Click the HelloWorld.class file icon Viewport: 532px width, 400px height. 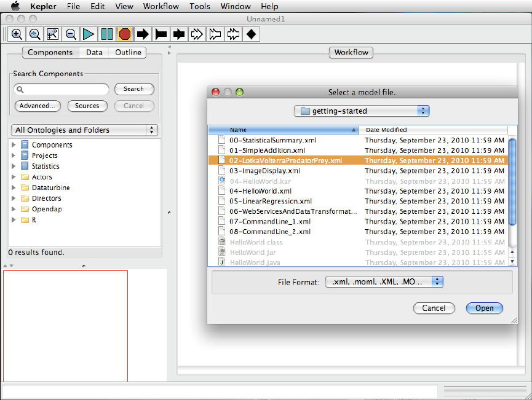pos(221,241)
